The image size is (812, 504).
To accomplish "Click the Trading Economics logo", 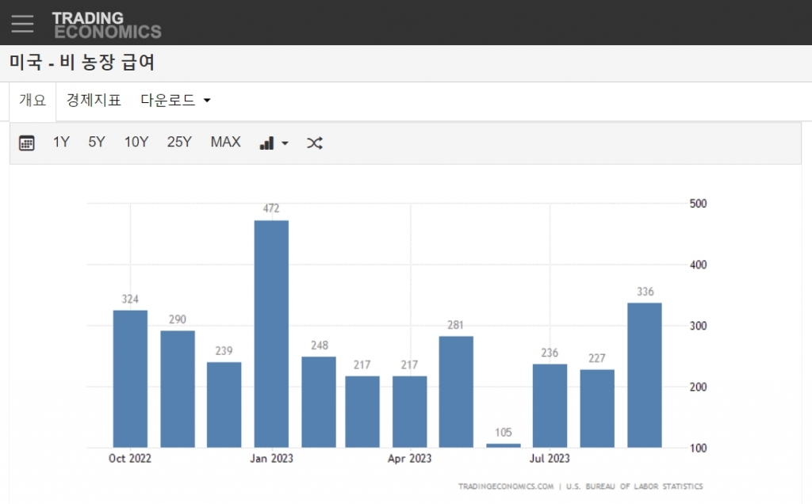I will pos(106,25).
